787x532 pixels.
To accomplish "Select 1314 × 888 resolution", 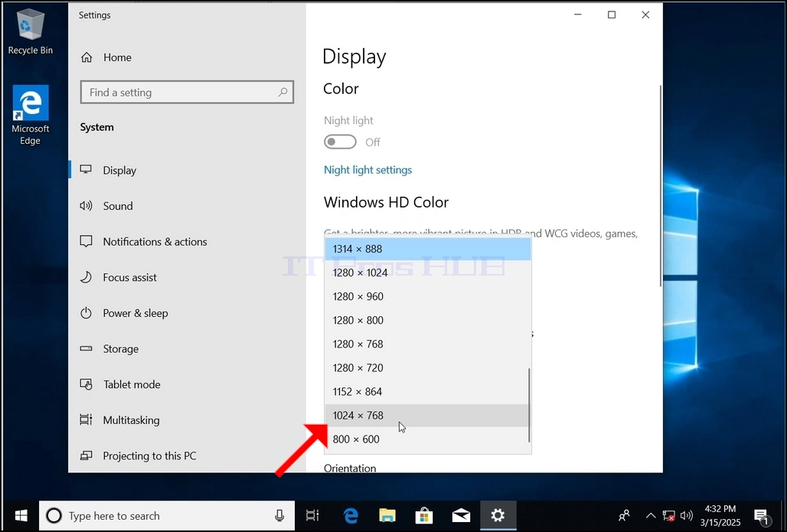I will [428, 249].
